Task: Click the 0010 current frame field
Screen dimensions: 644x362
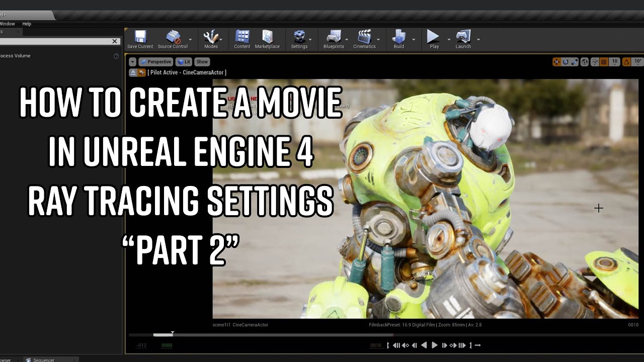Action: 376,345
